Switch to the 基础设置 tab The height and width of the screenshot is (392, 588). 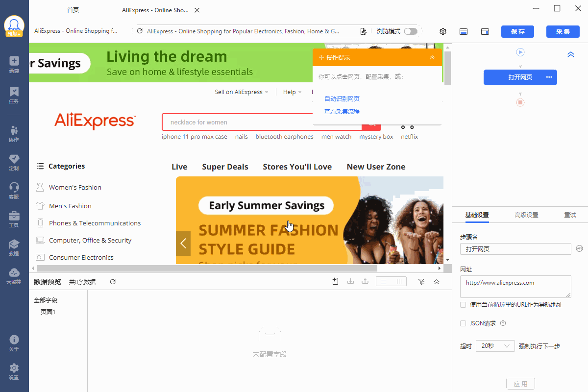[x=477, y=215]
